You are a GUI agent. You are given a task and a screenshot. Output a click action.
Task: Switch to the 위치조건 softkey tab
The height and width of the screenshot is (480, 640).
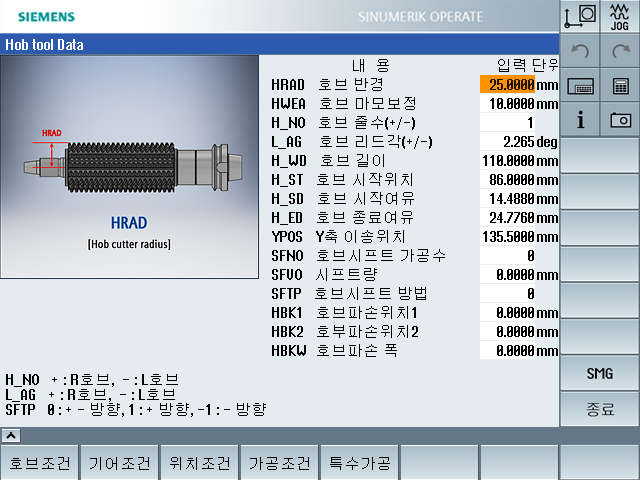(x=200, y=463)
